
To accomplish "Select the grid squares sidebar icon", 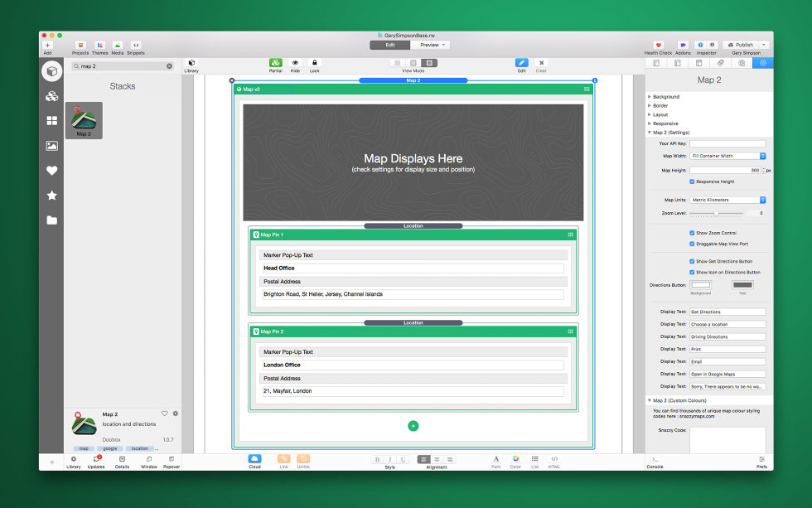I will point(51,121).
